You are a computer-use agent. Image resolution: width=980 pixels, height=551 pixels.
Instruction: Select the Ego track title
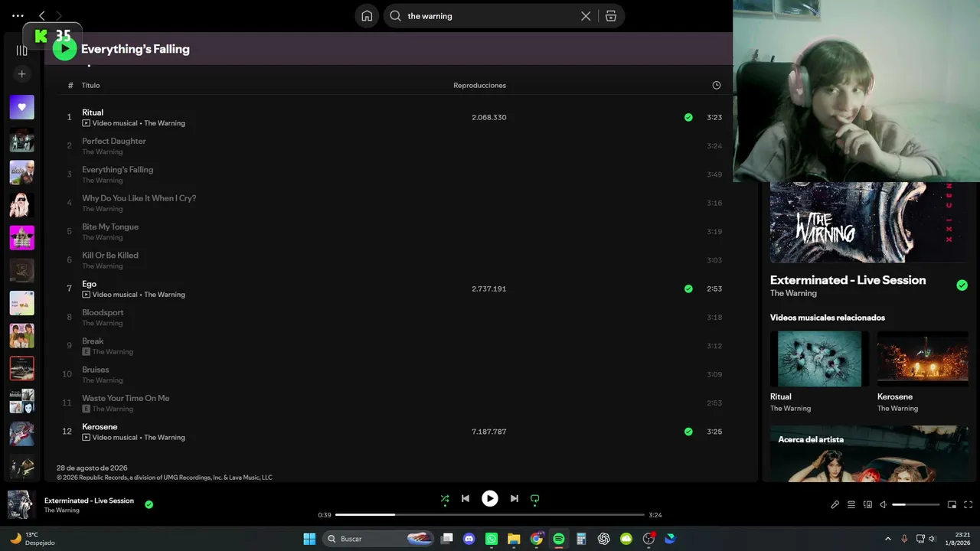click(90, 284)
